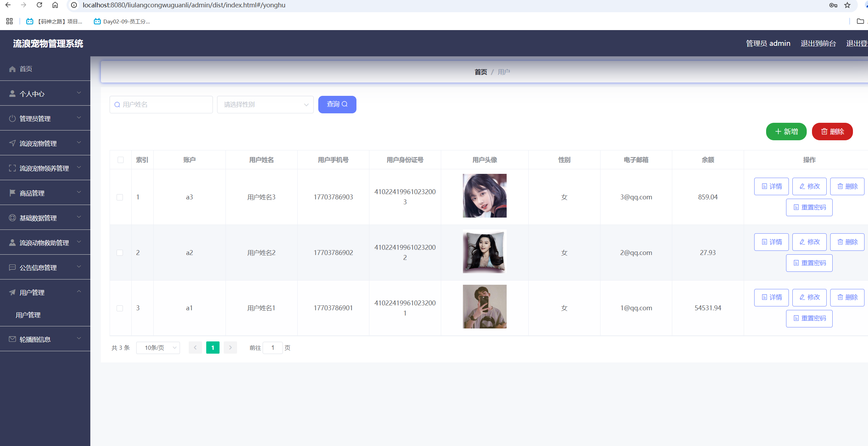The width and height of the screenshot is (868, 446).
Task: Toggle the select-all header checkbox
Action: (120, 160)
